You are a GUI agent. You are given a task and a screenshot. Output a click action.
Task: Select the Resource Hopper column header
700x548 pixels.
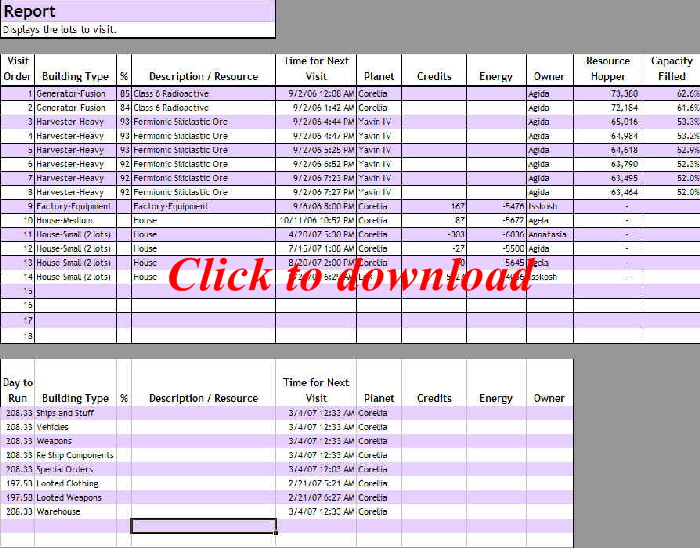tap(607, 68)
